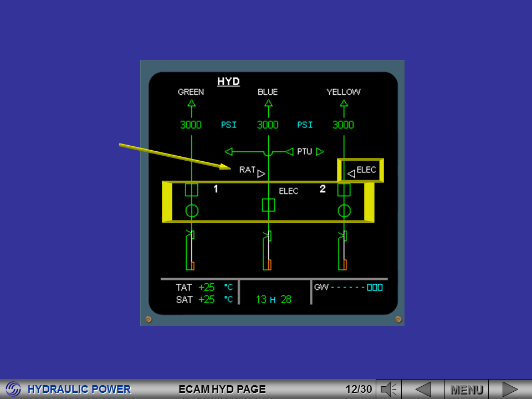
Task: Click engine 1 pump symbol
Action: coord(192,190)
